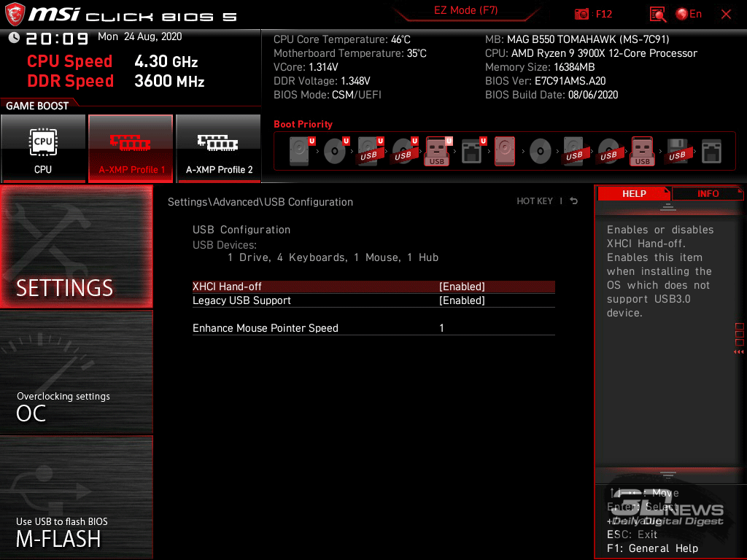Switch to the INFO tab
This screenshot has height=560, width=747.
tap(708, 193)
